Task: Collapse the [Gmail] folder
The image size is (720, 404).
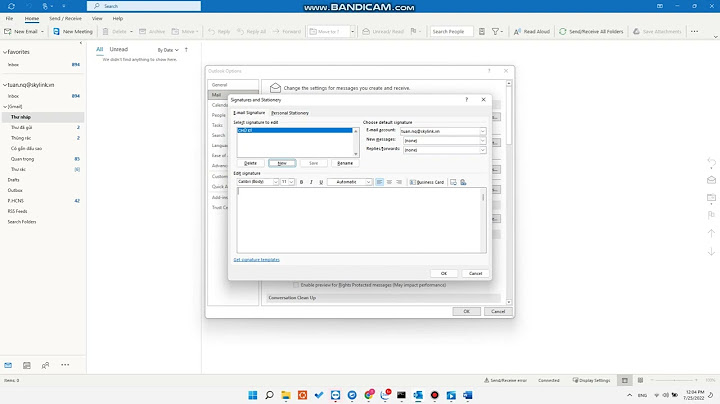Action: pos(6,107)
